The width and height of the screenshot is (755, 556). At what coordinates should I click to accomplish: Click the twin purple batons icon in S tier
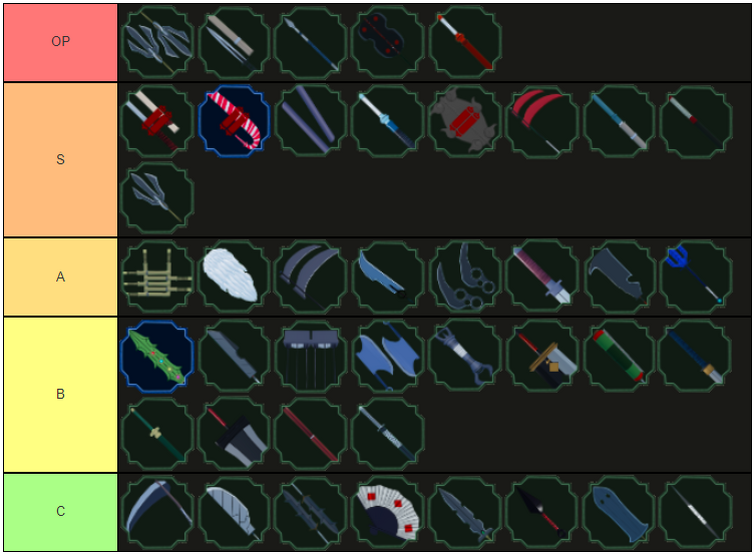[311, 121]
